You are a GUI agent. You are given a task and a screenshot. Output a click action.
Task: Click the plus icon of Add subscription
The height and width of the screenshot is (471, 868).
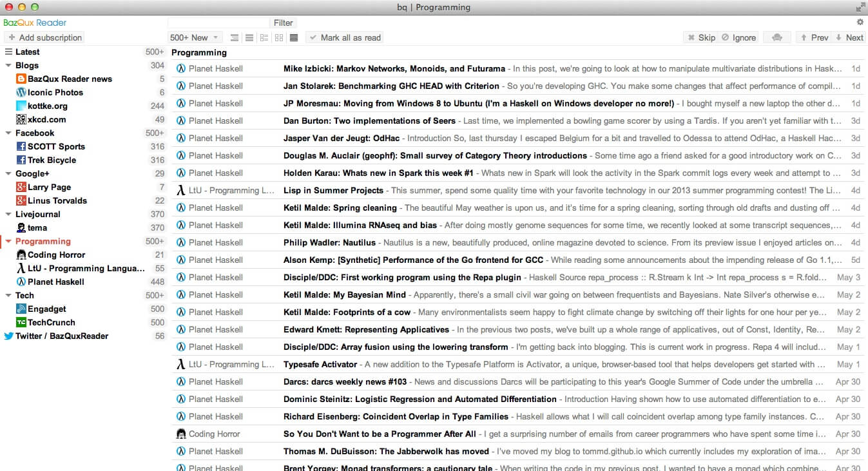12,38
